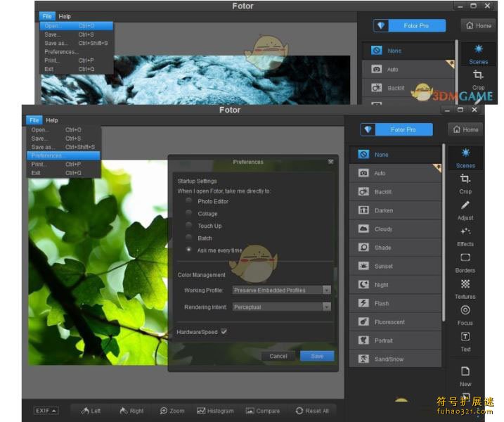Screen dimensions: 504x422
Task: Open the Working Profile dropdown
Action: tap(282, 290)
